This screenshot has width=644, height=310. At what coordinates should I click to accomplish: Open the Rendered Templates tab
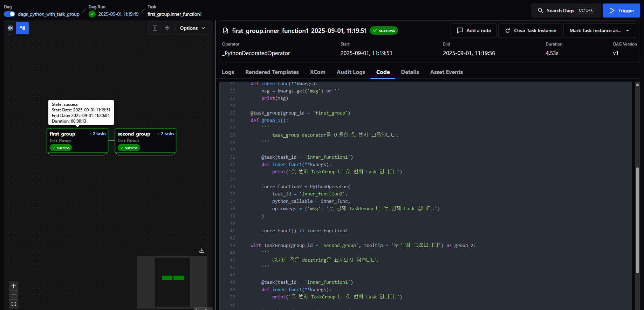click(272, 72)
